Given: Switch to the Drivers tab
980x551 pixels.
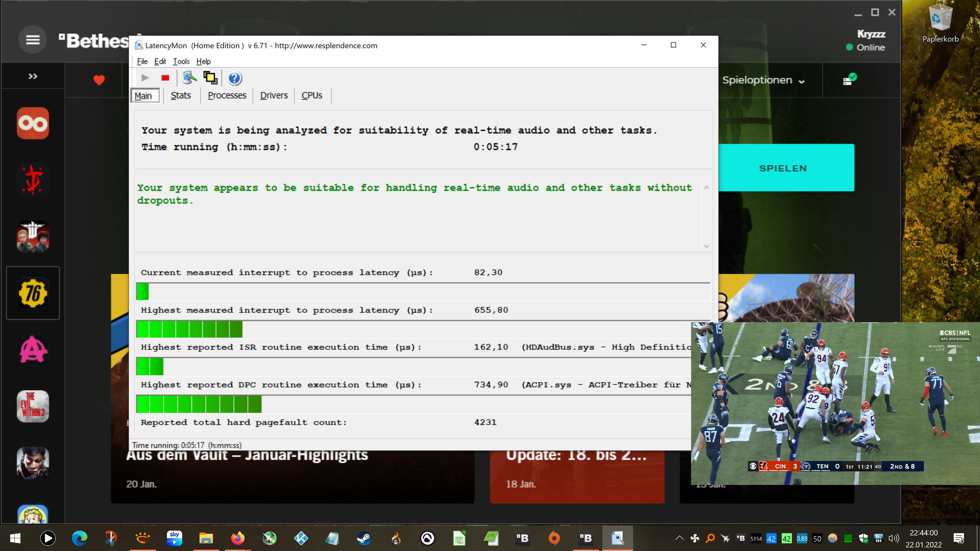Looking at the screenshot, I should (x=274, y=95).
